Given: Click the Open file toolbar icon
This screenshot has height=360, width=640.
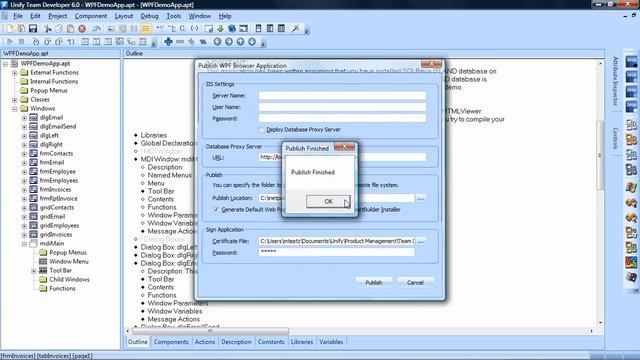Looking at the screenshot, I should tap(21, 29).
